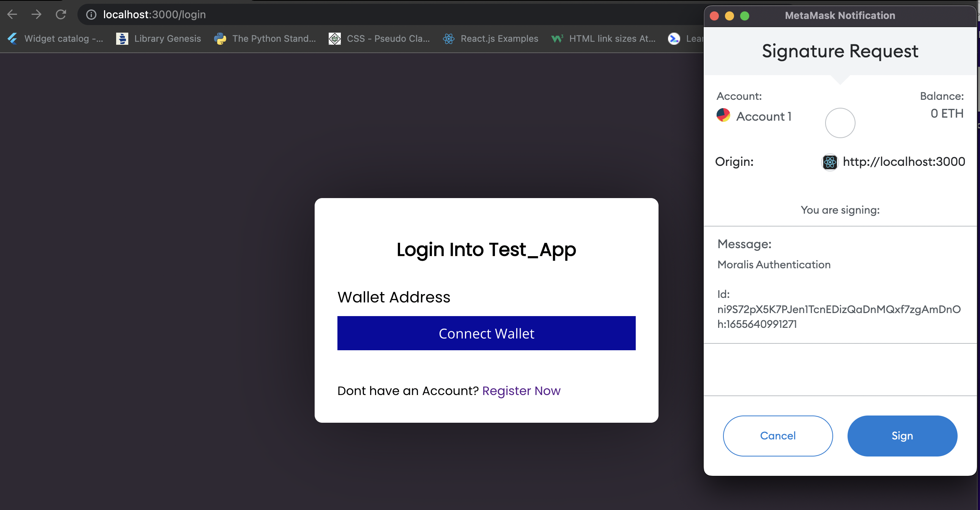The height and width of the screenshot is (510, 980).
Task: Open the Library Genesis bookmark
Action: click(159, 38)
